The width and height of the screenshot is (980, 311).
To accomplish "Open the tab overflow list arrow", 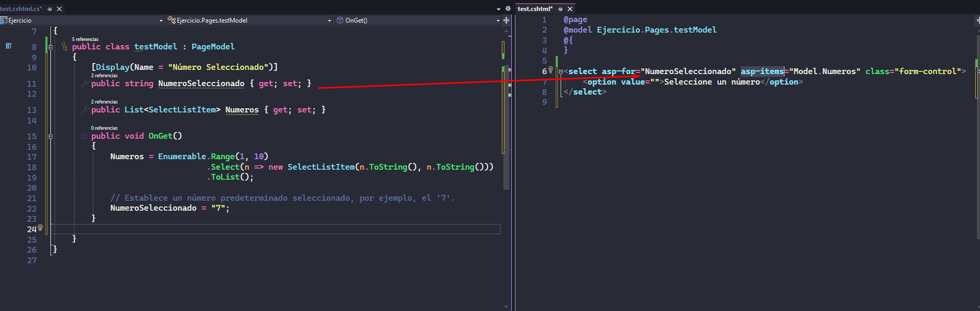I will (498, 9).
